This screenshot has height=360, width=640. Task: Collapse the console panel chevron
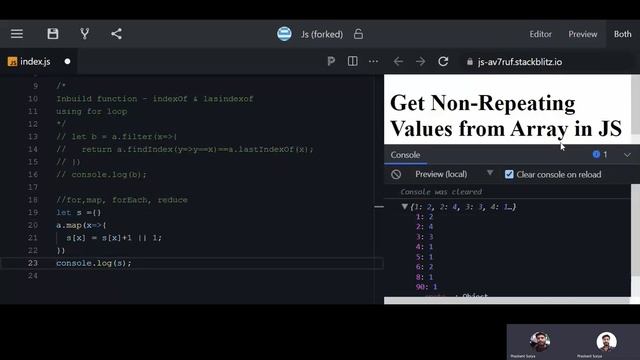[x=627, y=155]
